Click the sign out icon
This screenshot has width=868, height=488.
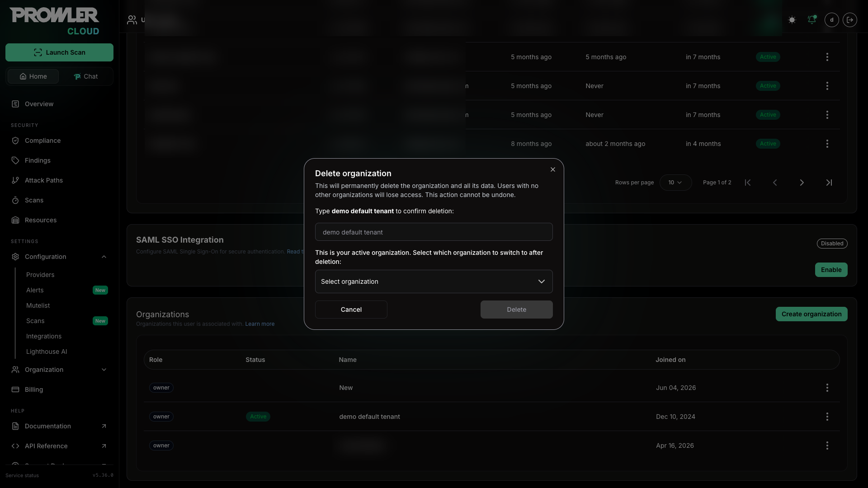click(x=849, y=20)
